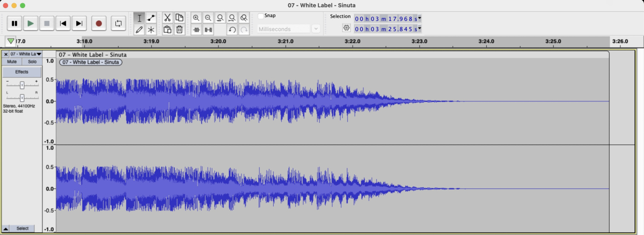Trim audio outside selection icon

point(196,30)
